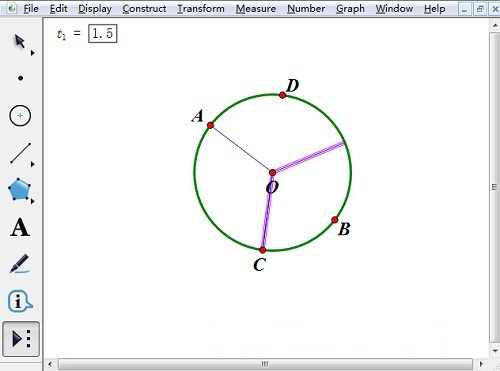Click the label C below the bottom point
500x371 pixels.
tap(259, 265)
